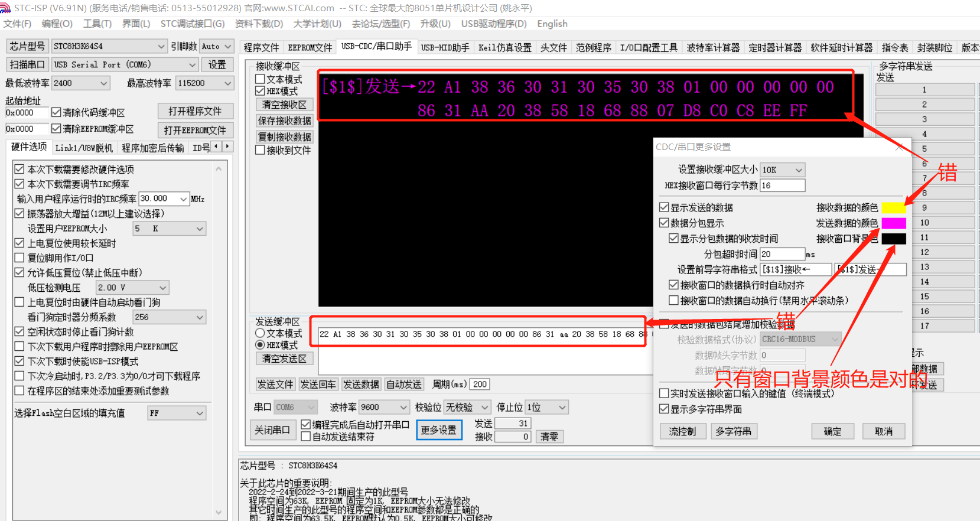Enable 文本模式 in receive buffer
The width and height of the screenshot is (980, 521).
(x=260, y=79)
